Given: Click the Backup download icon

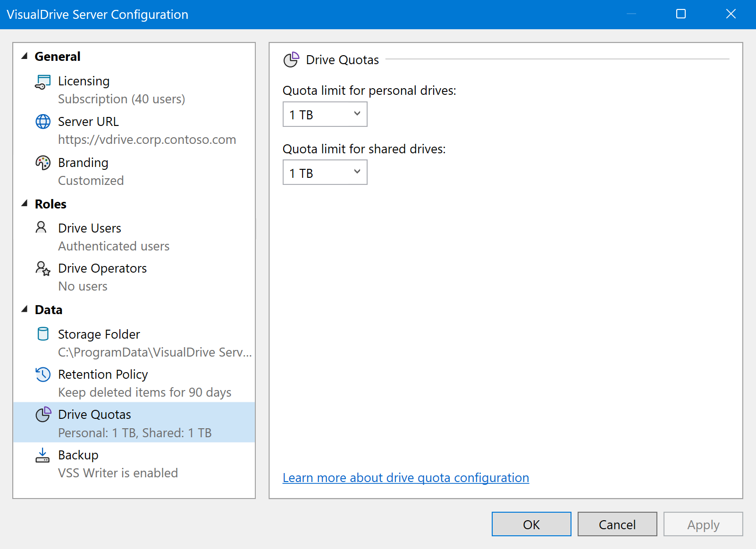Looking at the screenshot, I should click(42, 455).
